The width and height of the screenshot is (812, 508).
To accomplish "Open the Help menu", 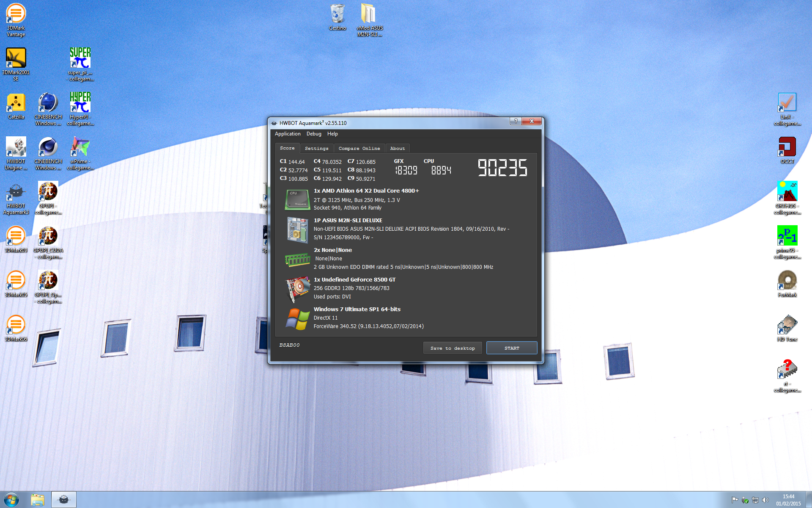I will pos(332,134).
